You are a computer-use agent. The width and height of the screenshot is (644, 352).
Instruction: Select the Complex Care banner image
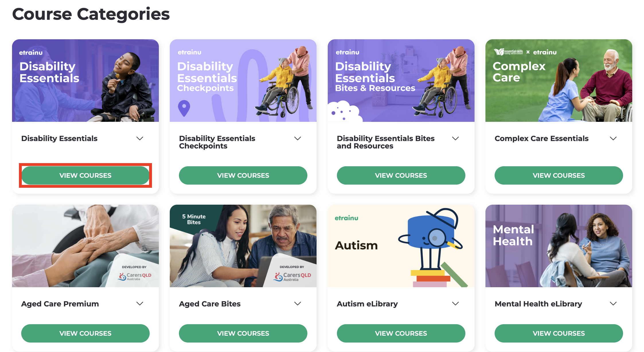(559, 81)
